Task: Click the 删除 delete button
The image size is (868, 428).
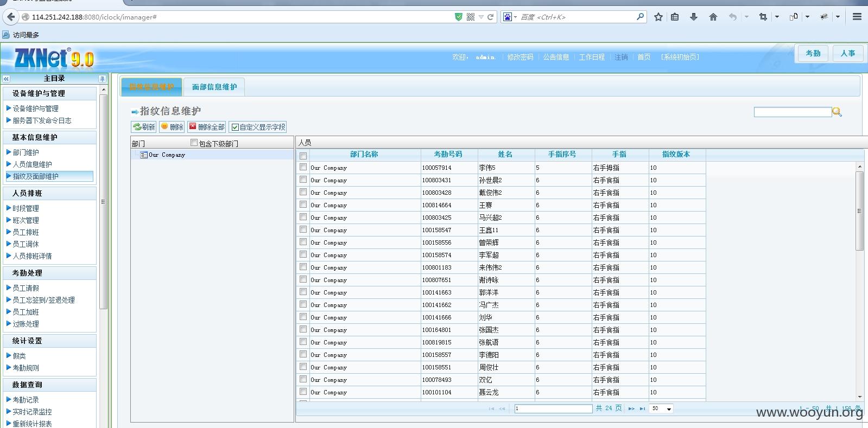Action: pyautogui.click(x=172, y=127)
